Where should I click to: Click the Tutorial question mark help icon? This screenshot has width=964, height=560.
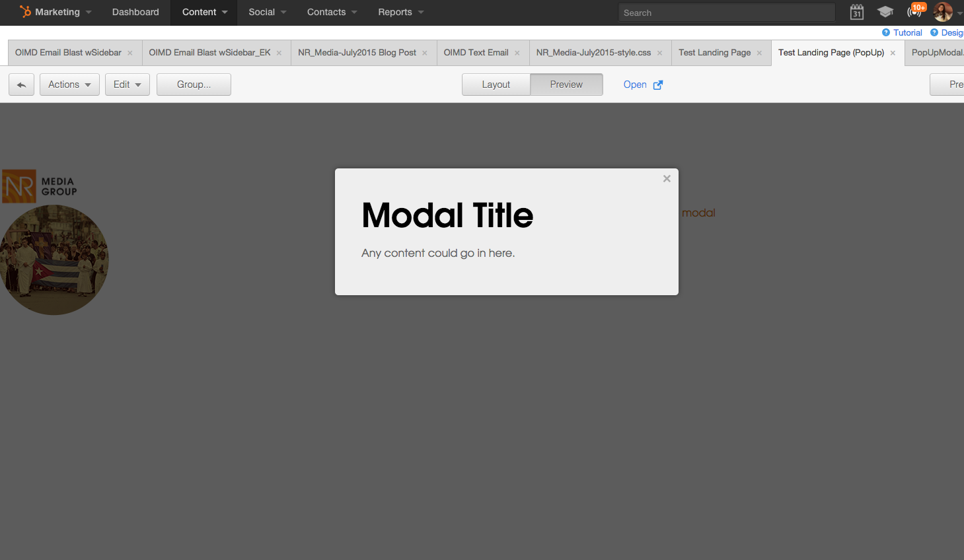point(887,32)
